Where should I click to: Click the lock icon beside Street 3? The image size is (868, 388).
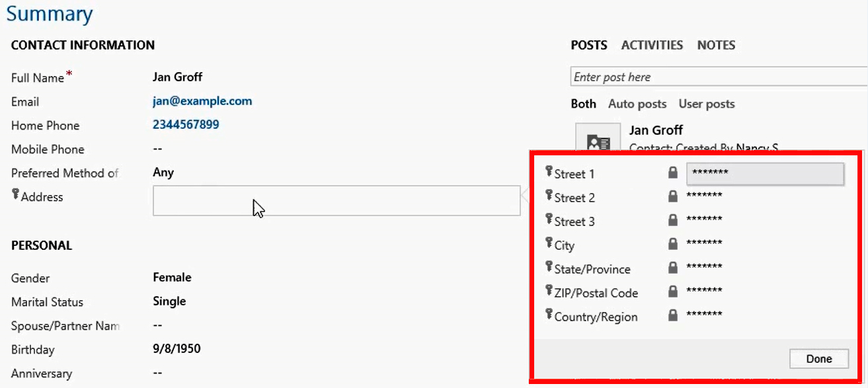coord(673,220)
